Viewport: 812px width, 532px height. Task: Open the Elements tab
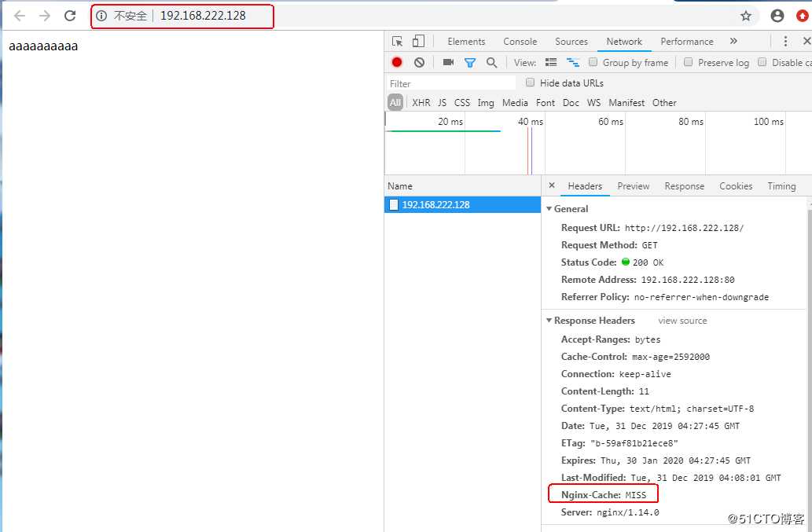click(x=466, y=42)
